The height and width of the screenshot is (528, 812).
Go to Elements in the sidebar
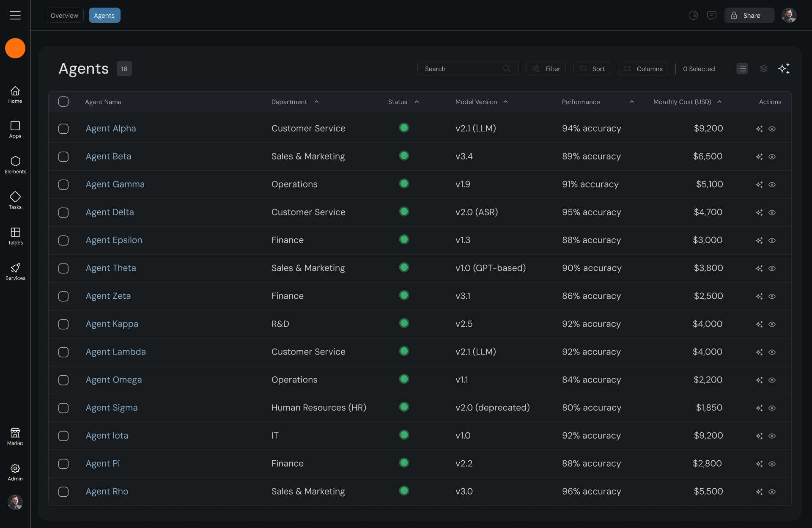coord(15,165)
